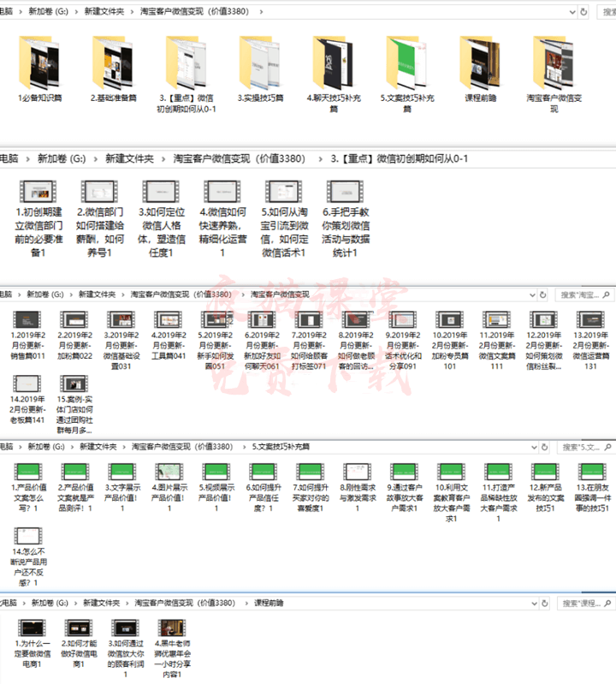Click 新建文件夹 breadcrumb in top window

point(104,11)
